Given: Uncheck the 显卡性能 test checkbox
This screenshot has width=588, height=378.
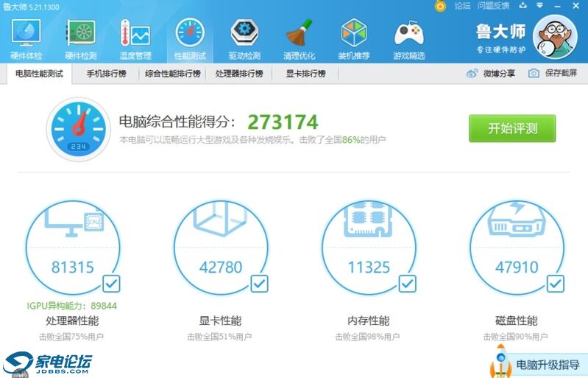Looking at the screenshot, I should [x=260, y=284].
